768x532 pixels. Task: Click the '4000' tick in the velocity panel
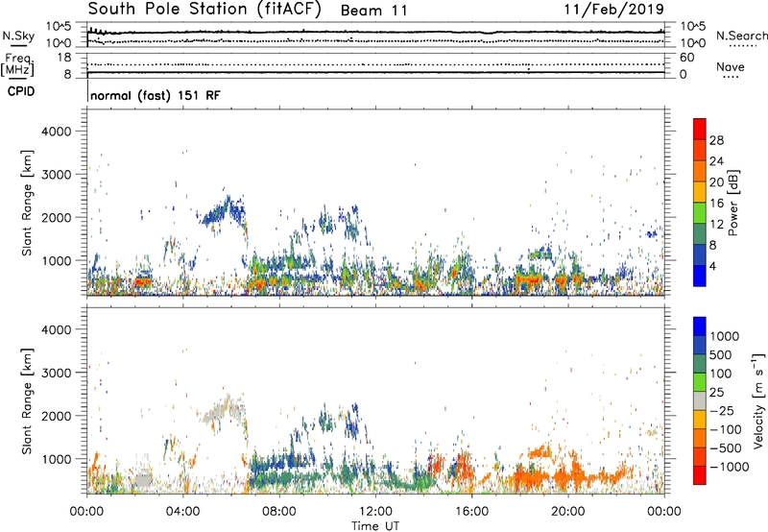pyautogui.click(x=57, y=329)
